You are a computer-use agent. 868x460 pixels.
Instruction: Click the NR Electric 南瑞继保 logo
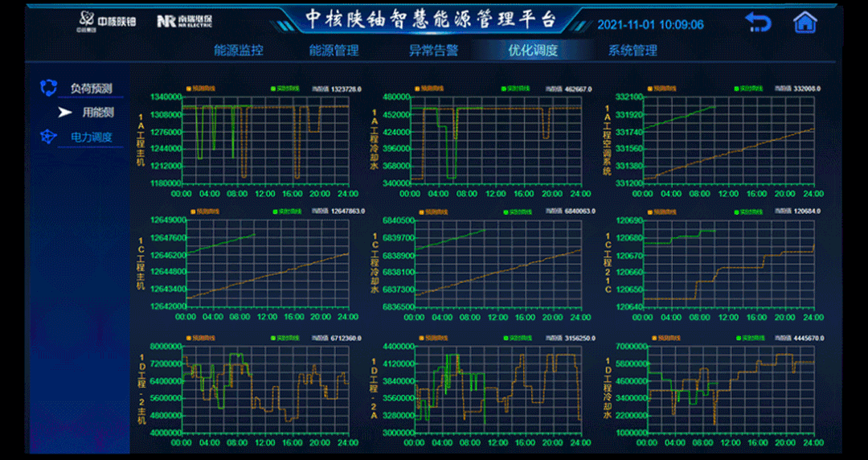click(184, 21)
